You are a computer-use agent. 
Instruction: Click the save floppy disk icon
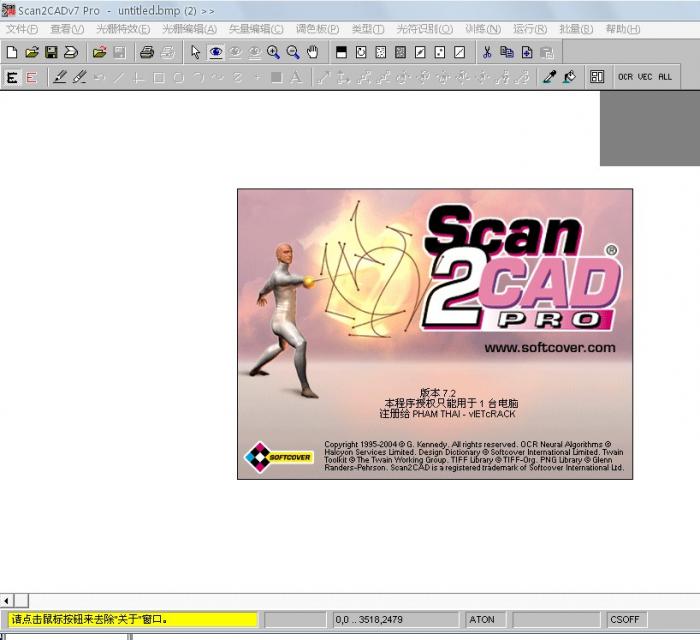(51, 52)
